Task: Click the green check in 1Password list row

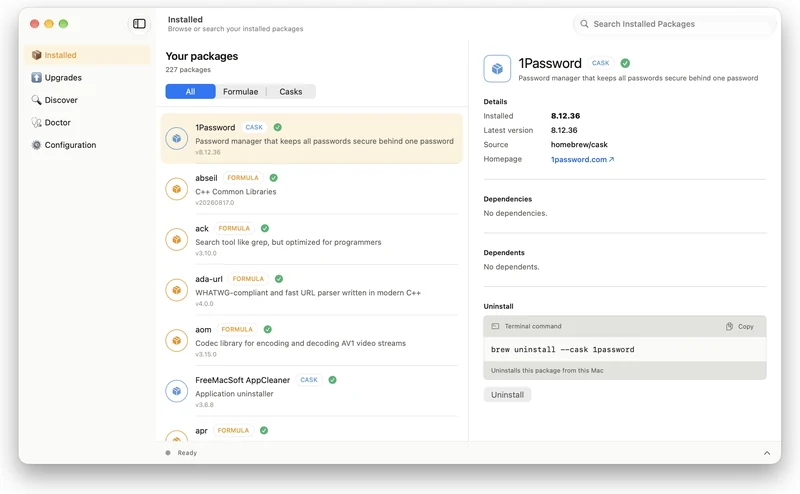Action: (x=278, y=127)
